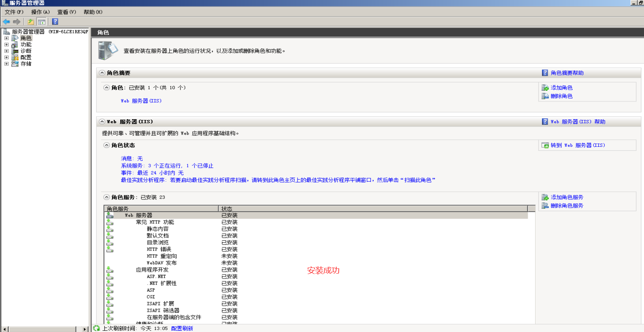Click the 转到 Web 服务器 (IIS) icon
This screenshot has height=332, width=644.
click(545, 145)
